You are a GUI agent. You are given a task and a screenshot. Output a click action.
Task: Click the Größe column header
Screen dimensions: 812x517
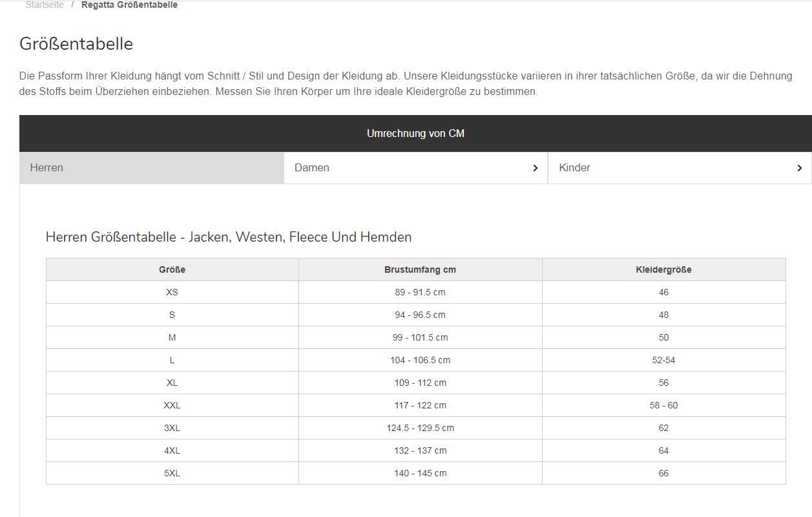(172, 269)
